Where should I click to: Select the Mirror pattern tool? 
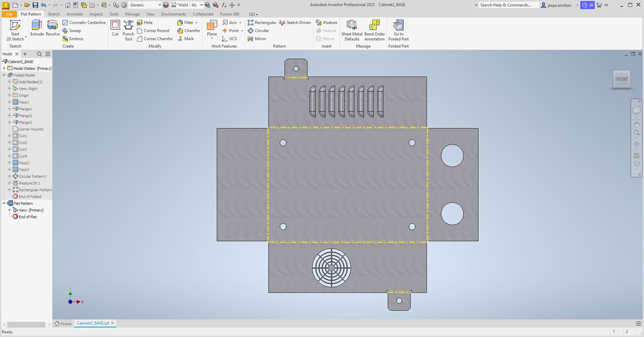pyautogui.click(x=257, y=39)
